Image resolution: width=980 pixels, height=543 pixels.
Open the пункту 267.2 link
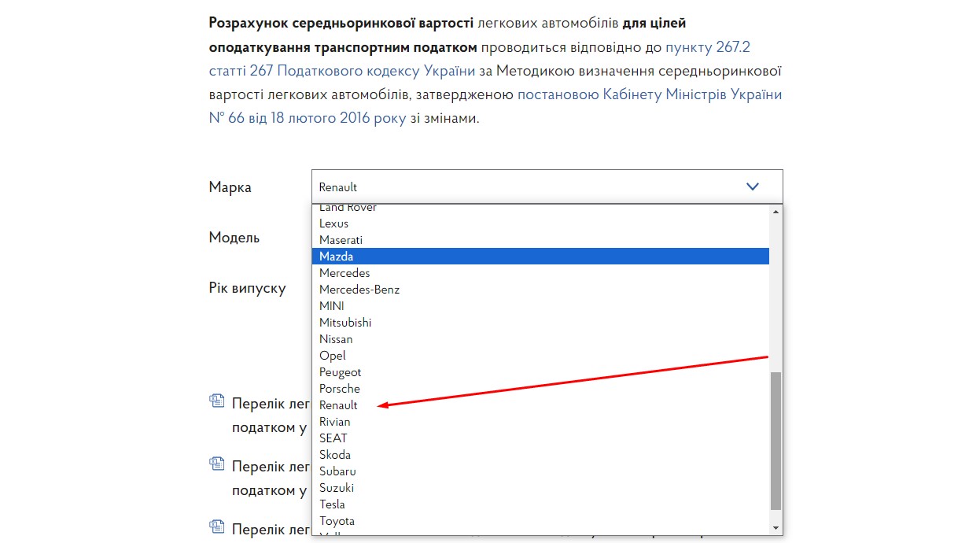pyautogui.click(x=713, y=47)
